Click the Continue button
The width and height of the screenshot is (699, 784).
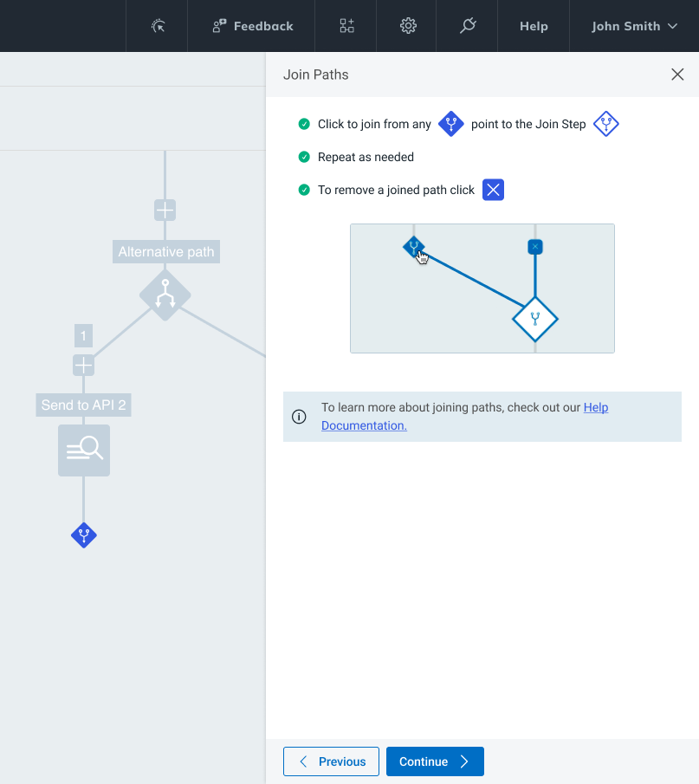[435, 761]
